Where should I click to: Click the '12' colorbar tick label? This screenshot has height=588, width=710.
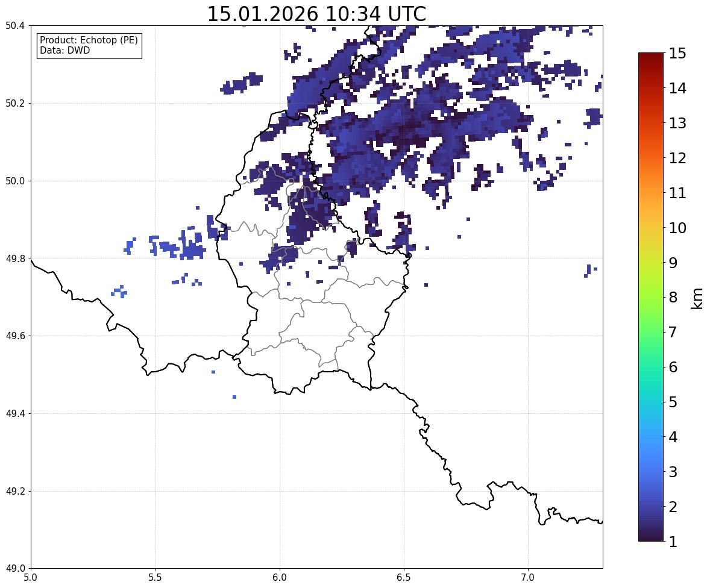677,158
